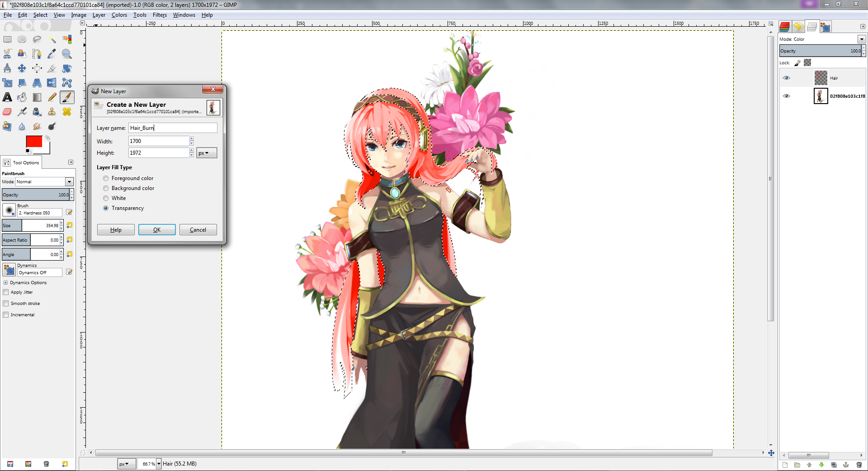The width and height of the screenshot is (868, 471).
Task: Open the px unit dropdown in status bar
Action: 126,464
